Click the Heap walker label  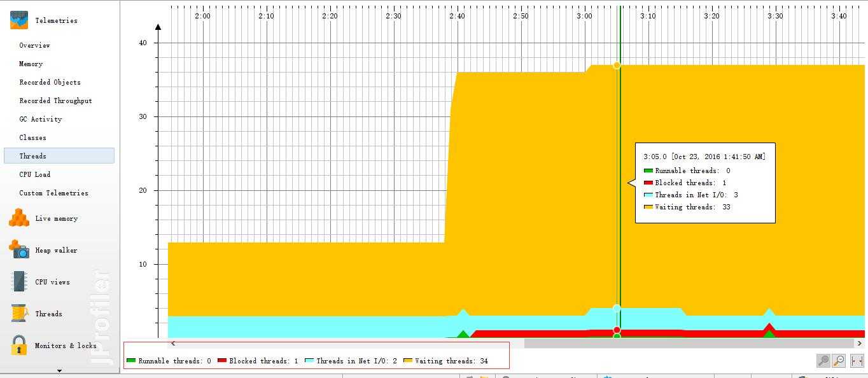[x=56, y=250]
